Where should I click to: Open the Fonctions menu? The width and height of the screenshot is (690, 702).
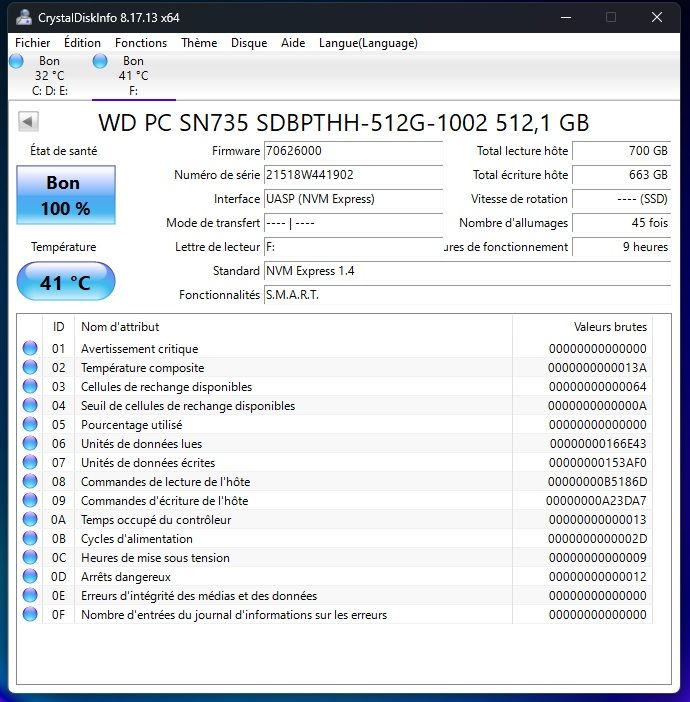(141, 43)
